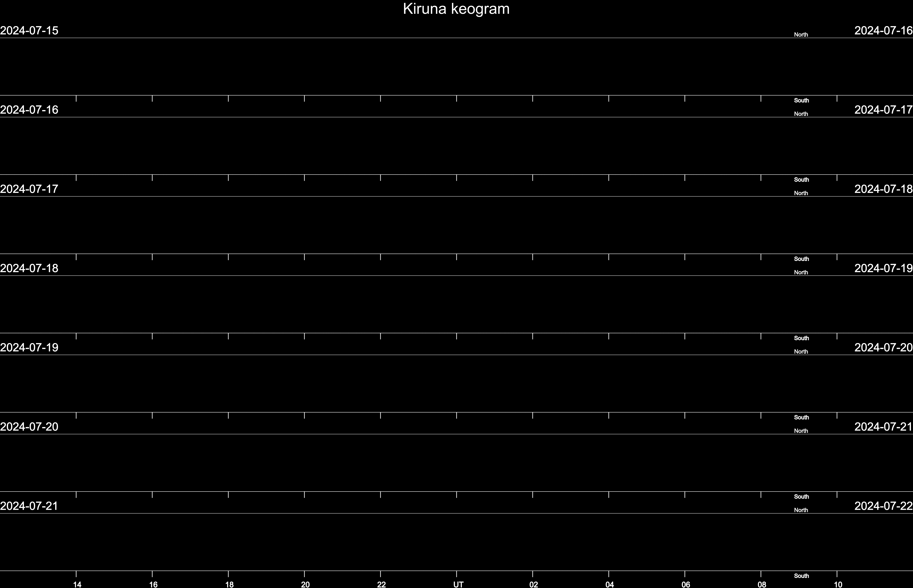Click "South" label of panel starting 2024-07-21

click(x=802, y=576)
